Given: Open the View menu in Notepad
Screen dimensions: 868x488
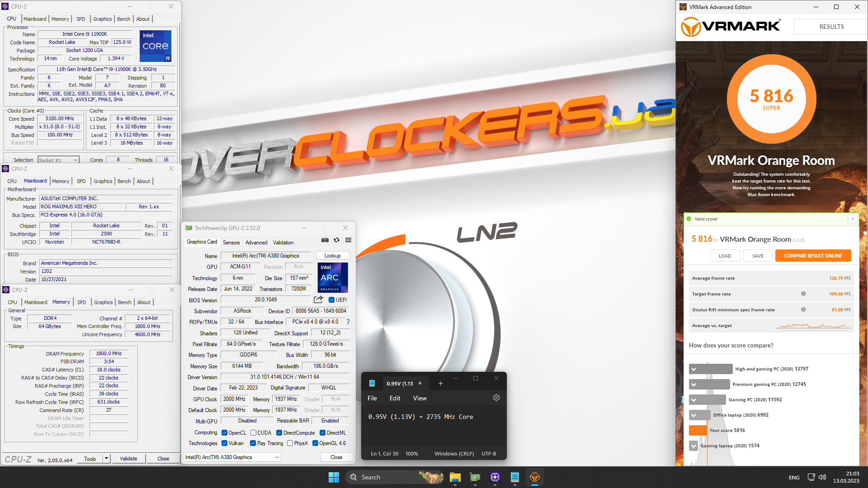Looking at the screenshot, I should 420,398.
